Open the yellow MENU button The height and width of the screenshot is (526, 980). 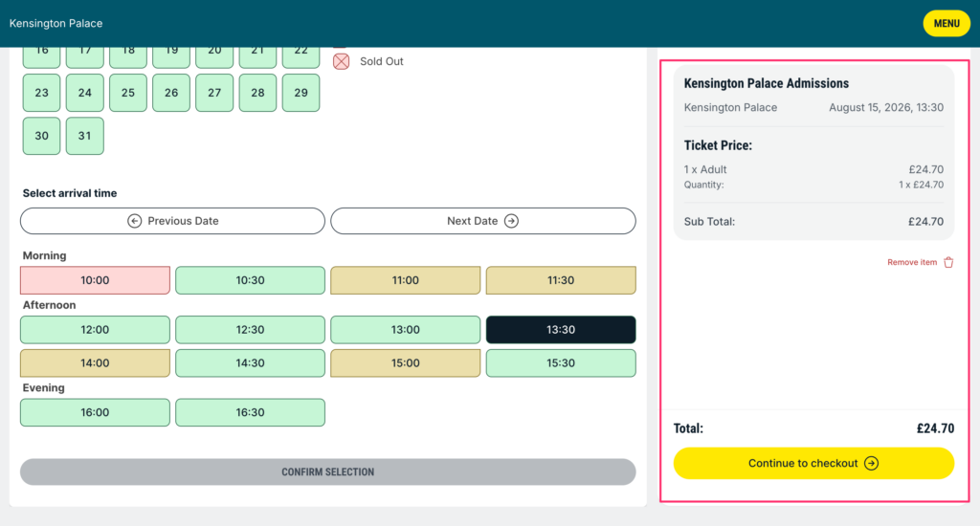tap(947, 23)
